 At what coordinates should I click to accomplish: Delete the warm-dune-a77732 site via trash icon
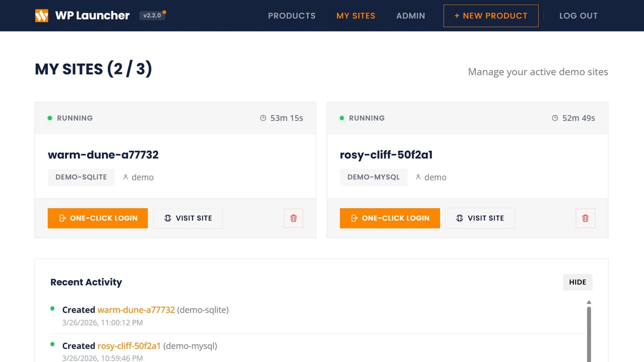tap(293, 218)
